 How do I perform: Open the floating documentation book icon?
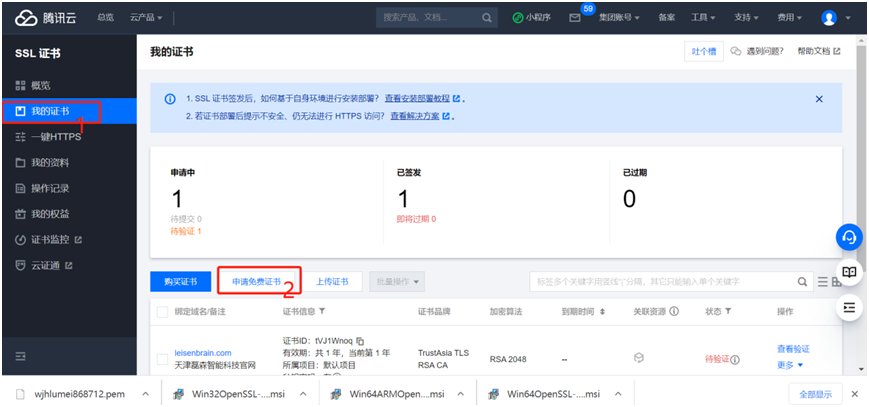[849, 272]
